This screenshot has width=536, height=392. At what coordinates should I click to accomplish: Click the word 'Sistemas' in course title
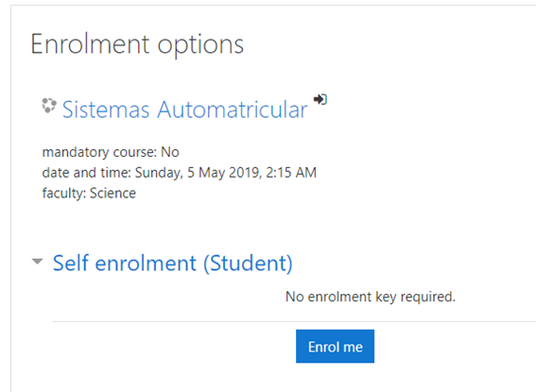[106, 110]
